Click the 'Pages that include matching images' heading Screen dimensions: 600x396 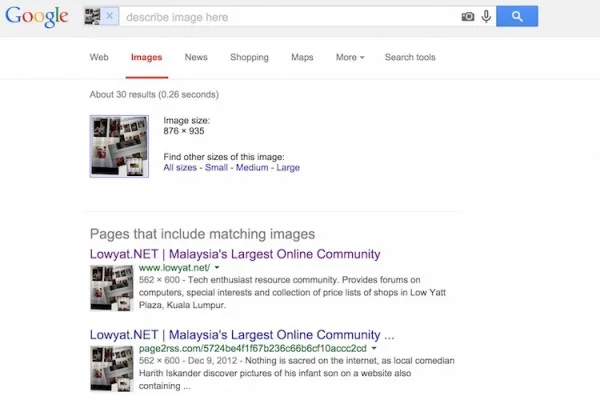pos(202,234)
